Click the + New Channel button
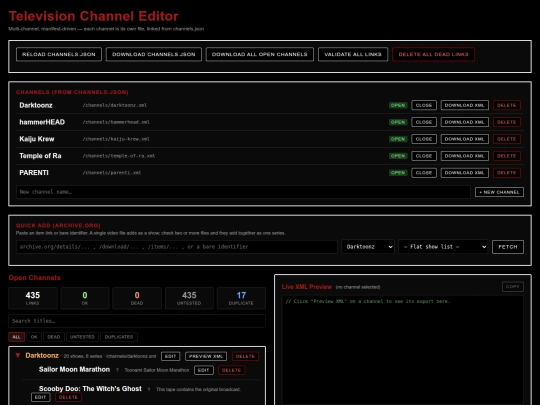This screenshot has width=540, height=405. [x=499, y=192]
